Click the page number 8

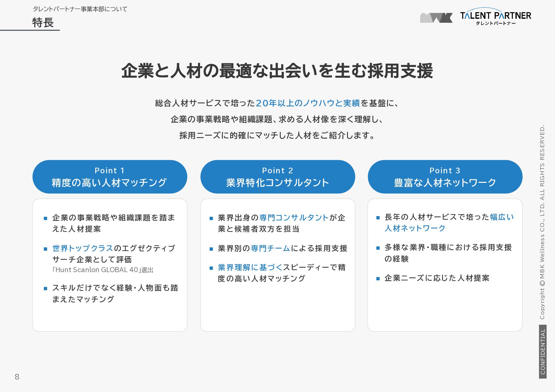pyautogui.click(x=17, y=377)
